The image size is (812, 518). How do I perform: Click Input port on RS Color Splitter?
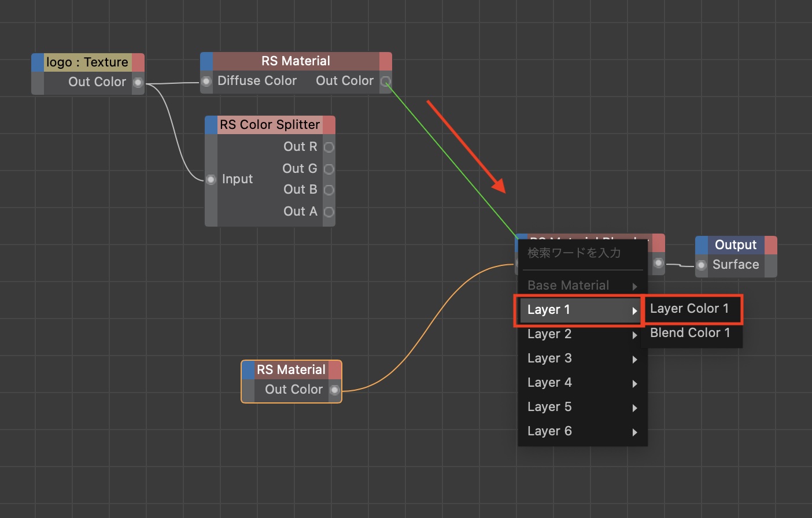(211, 180)
